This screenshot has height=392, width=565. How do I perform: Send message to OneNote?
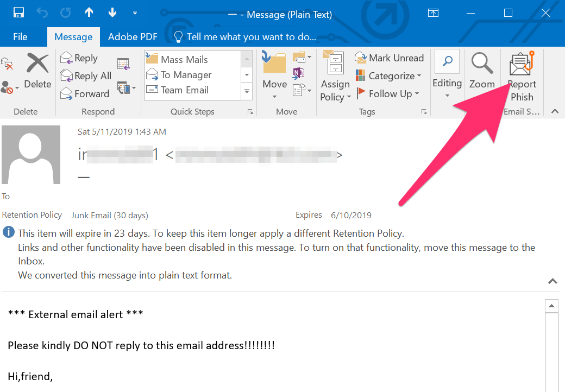tap(299, 73)
